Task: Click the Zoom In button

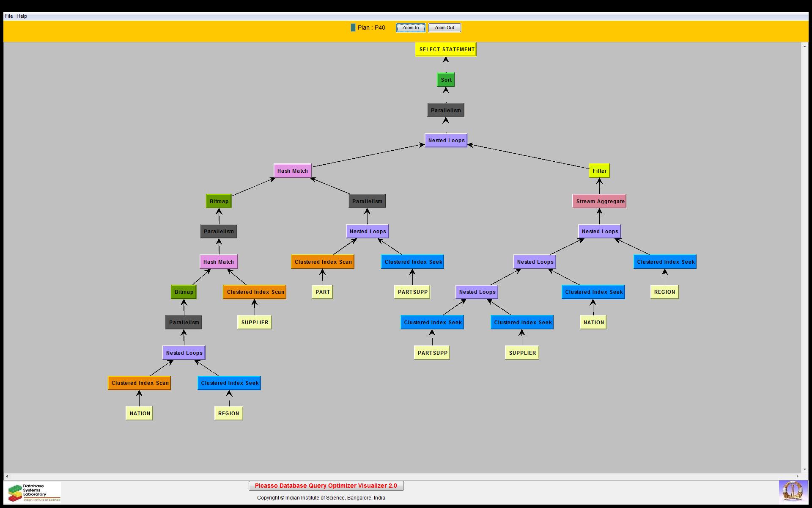Action: [410, 28]
